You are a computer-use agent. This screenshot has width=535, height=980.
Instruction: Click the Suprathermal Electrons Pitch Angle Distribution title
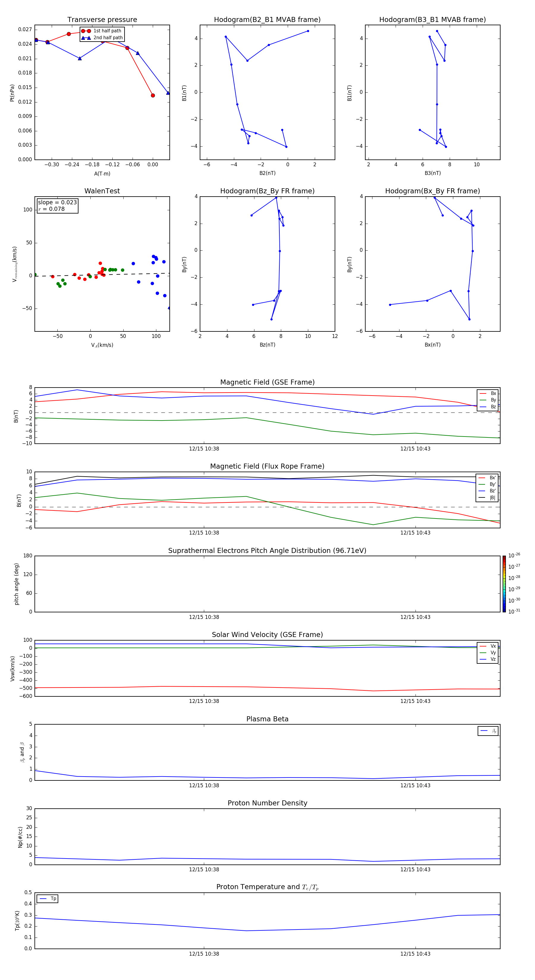coord(267,551)
